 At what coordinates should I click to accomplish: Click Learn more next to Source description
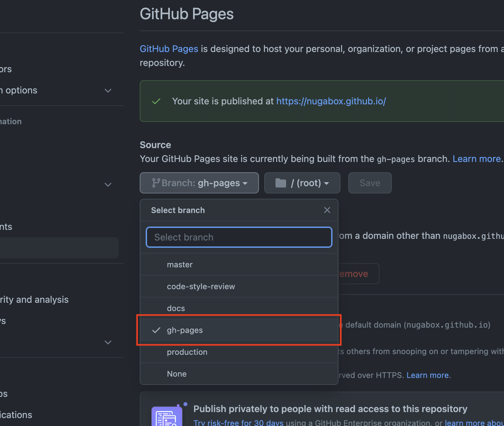[477, 159]
